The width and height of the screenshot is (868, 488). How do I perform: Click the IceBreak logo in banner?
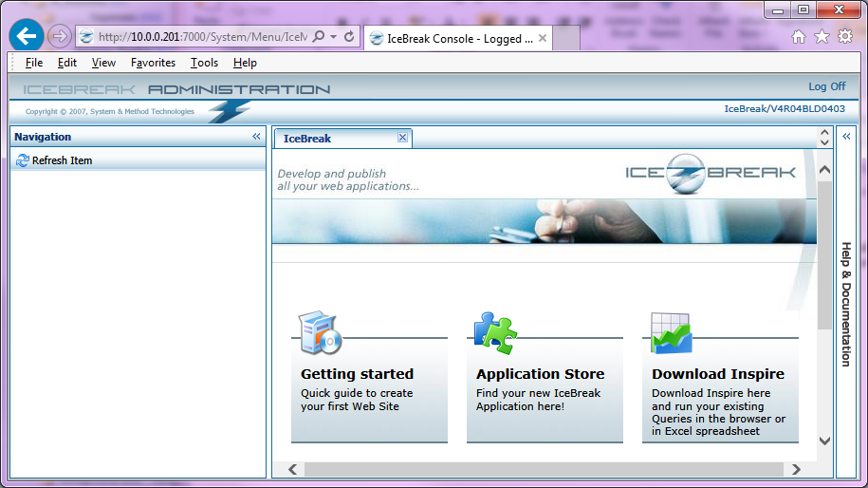(711, 174)
